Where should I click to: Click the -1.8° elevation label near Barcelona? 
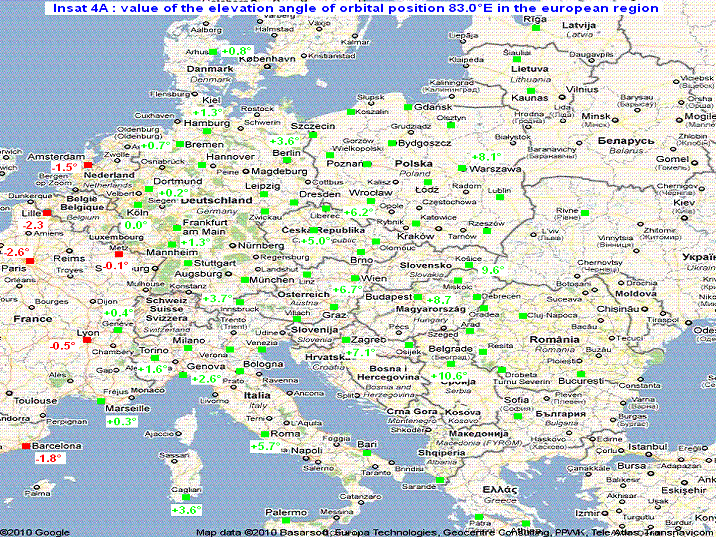(48, 458)
